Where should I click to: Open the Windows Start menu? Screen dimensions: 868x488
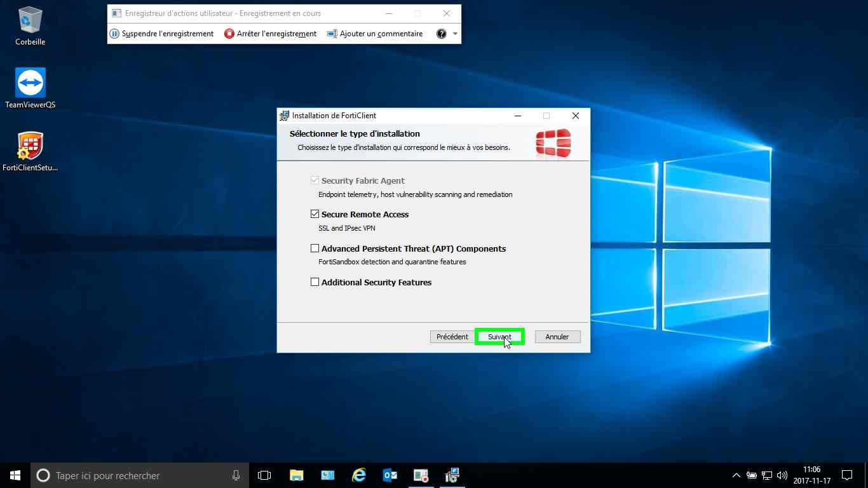(x=15, y=475)
